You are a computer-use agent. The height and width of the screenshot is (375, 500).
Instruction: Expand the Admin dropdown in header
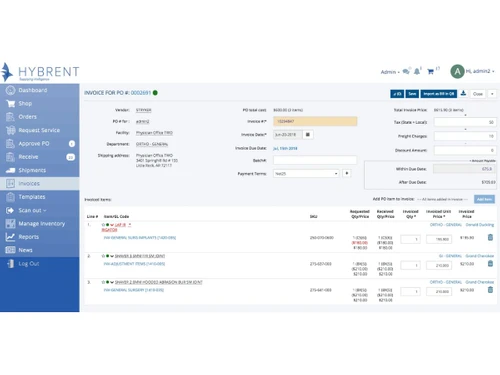pos(390,72)
